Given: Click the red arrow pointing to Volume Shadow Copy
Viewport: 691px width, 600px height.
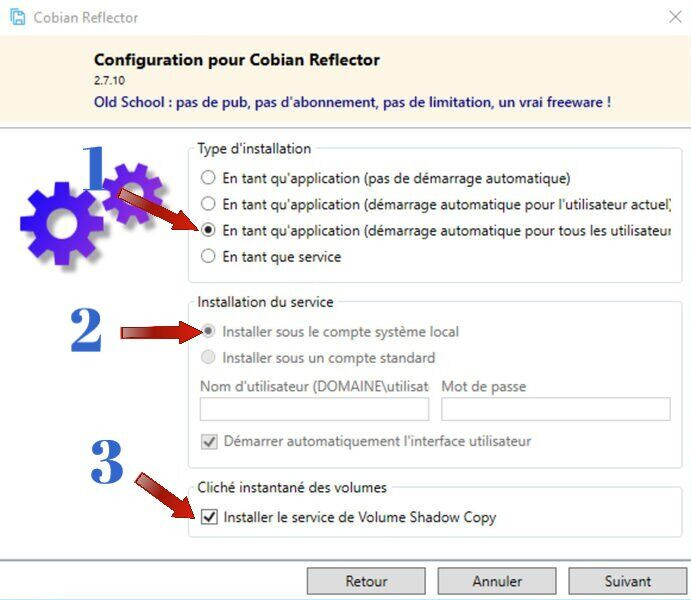Looking at the screenshot, I should (164, 496).
